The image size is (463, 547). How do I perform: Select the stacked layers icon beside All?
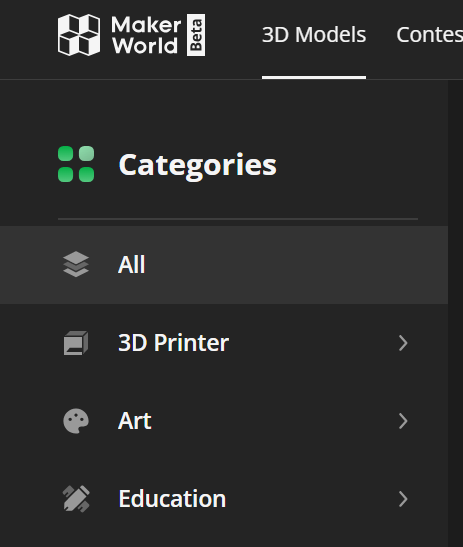click(x=76, y=264)
